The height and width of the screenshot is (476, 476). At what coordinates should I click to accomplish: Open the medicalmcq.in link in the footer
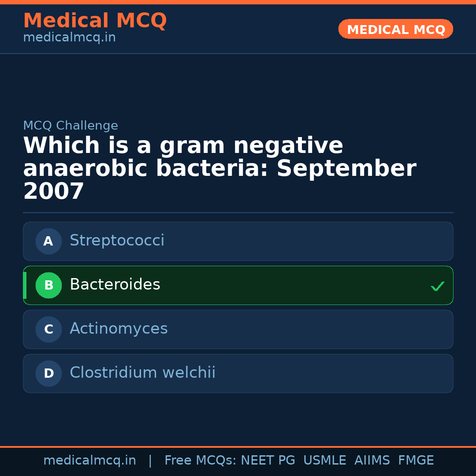tap(89, 461)
